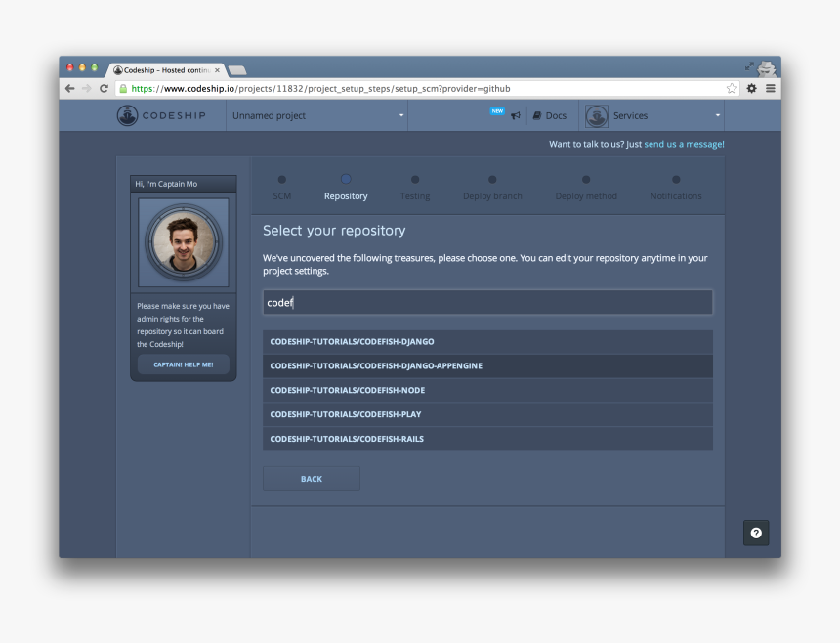This screenshot has width=840, height=643.
Task: Go forward in browser history
Action: coord(87,88)
